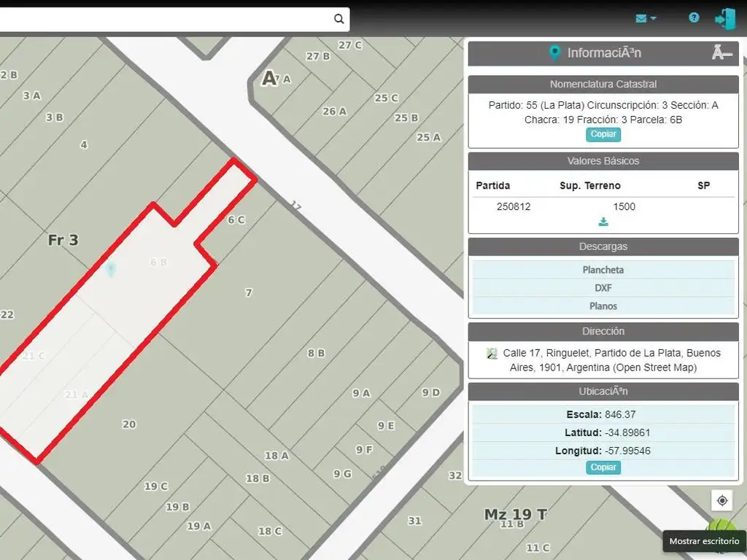The height and width of the screenshot is (560, 747).
Task: Click the Valores Básicos section header
Action: pos(603,161)
